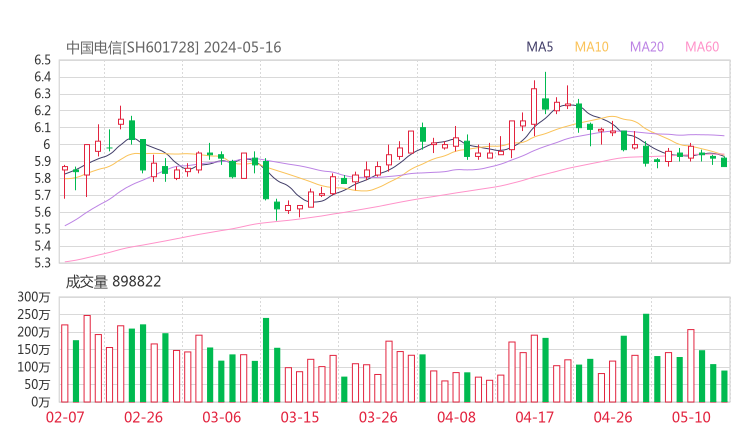740x440 pixels.
Task: Select the last green candlestick on right
Action: pos(724,162)
